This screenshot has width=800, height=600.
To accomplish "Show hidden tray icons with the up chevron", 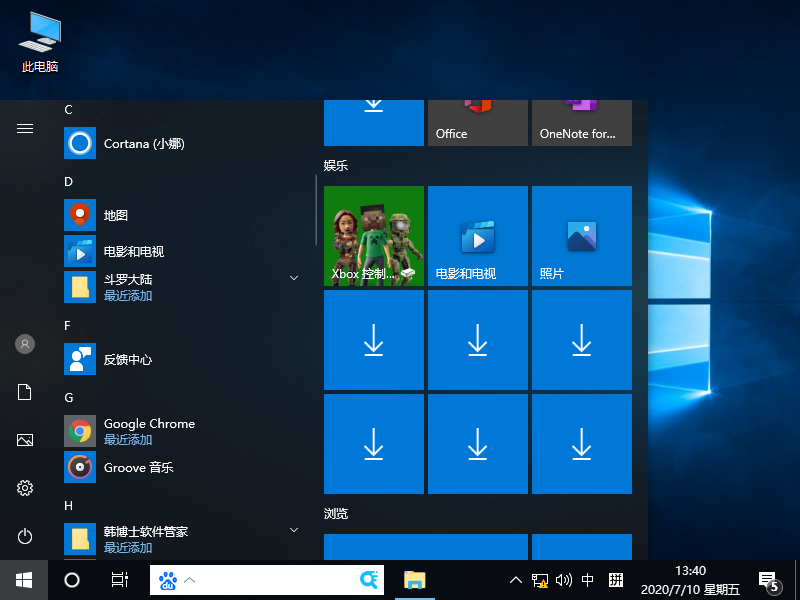I will [515, 580].
